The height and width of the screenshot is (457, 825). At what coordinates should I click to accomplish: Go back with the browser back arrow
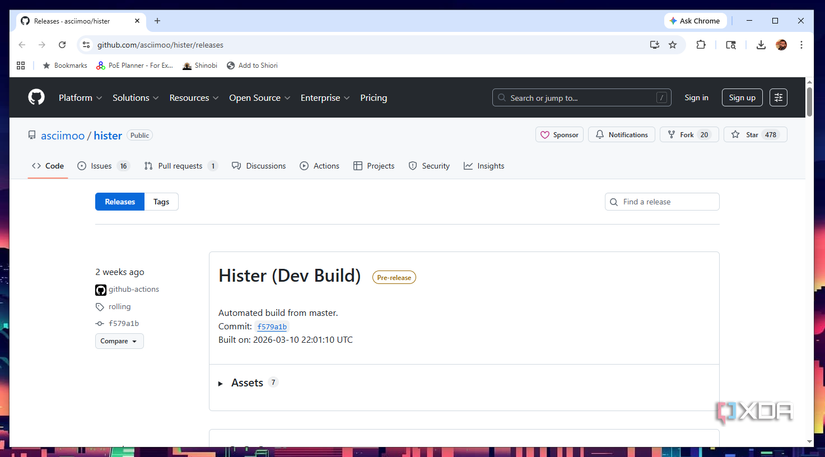point(22,45)
